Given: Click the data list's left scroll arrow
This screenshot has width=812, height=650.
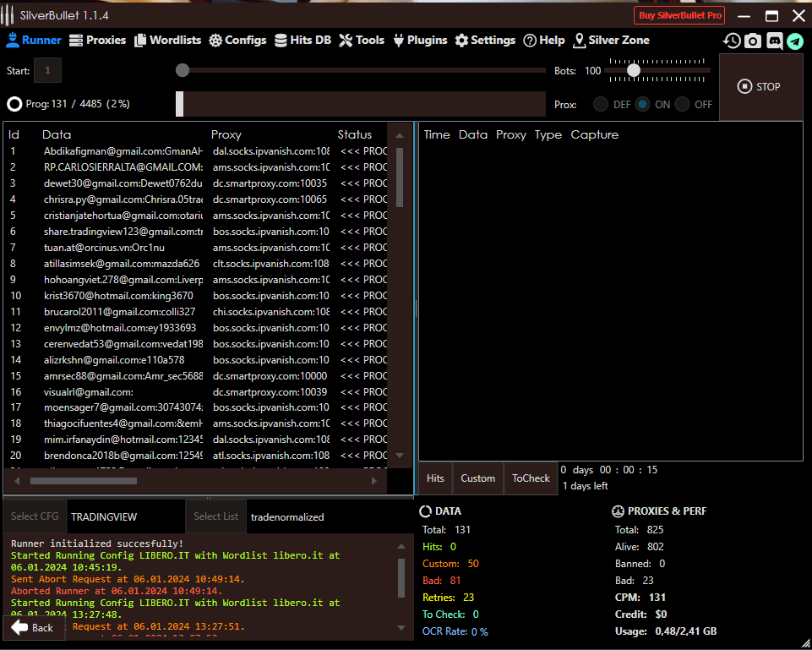Looking at the screenshot, I should pyautogui.click(x=17, y=481).
